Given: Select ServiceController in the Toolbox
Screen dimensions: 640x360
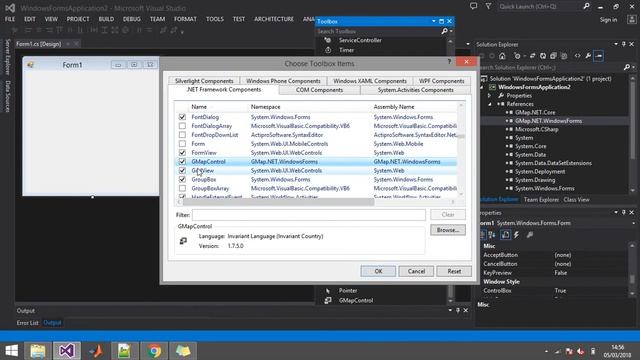Looking at the screenshot, I should pos(360,40).
